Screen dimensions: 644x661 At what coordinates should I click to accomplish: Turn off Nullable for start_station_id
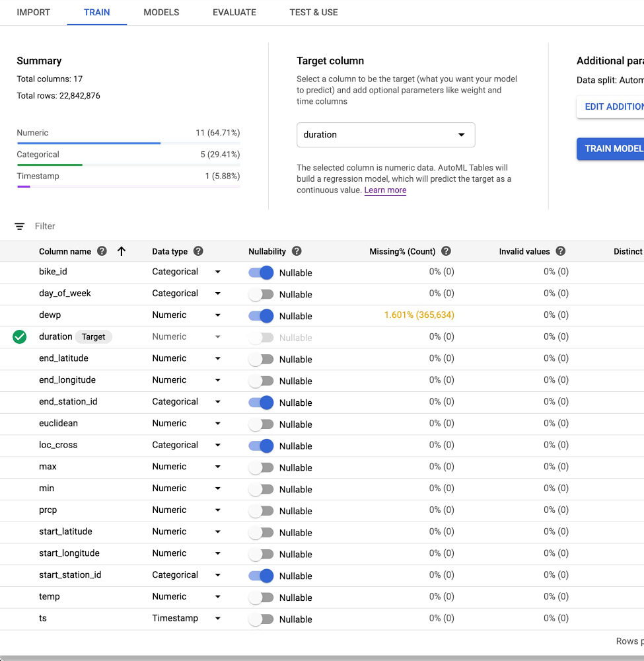point(261,576)
